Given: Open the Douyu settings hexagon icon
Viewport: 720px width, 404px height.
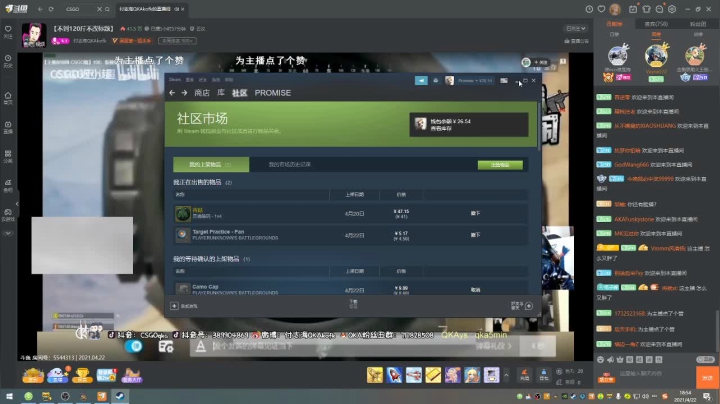Looking at the screenshot, I should [x=672, y=9].
